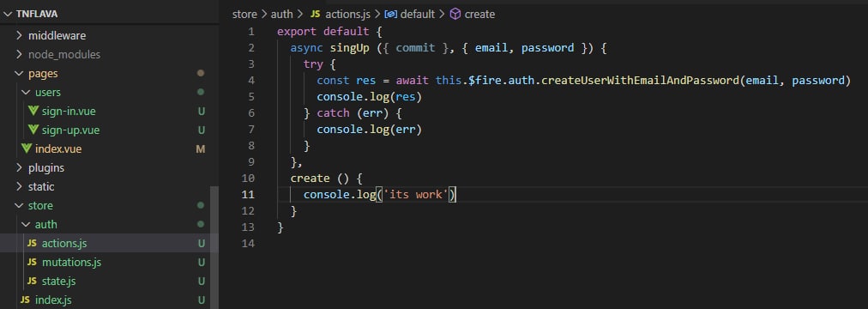Click console.log(res) on line 5

click(369, 96)
